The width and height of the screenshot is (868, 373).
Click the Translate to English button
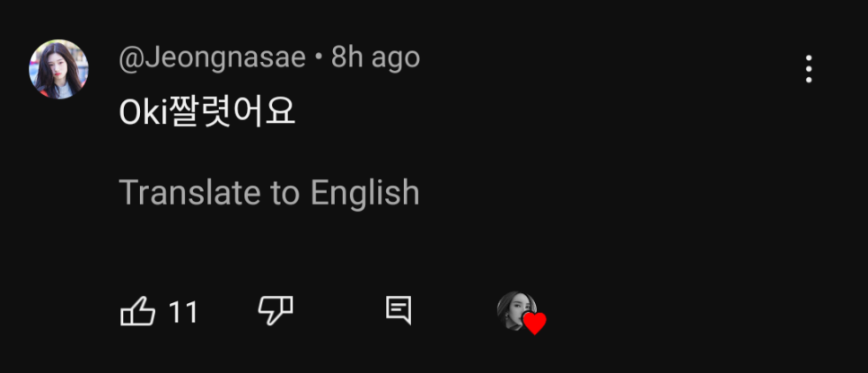click(269, 193)
